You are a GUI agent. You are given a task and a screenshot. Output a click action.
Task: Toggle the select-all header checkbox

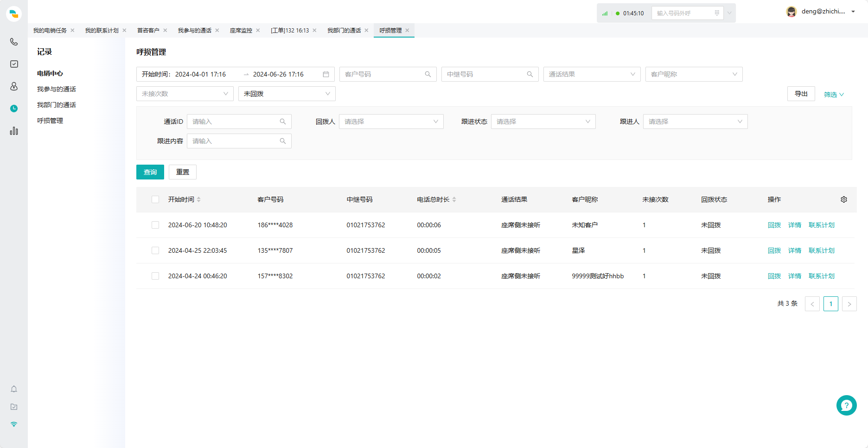(155, 199)
